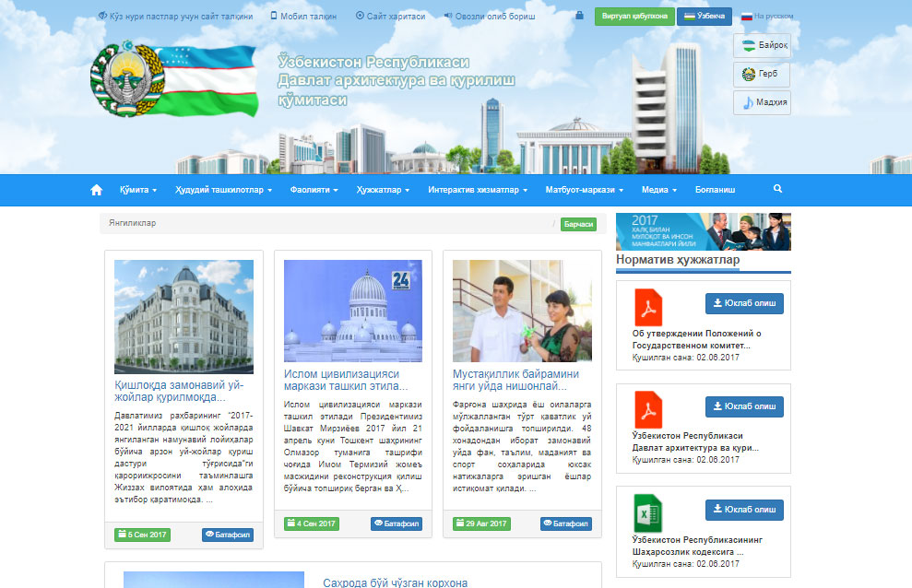Select the Боғланиш menu item

tap(715, 190)
